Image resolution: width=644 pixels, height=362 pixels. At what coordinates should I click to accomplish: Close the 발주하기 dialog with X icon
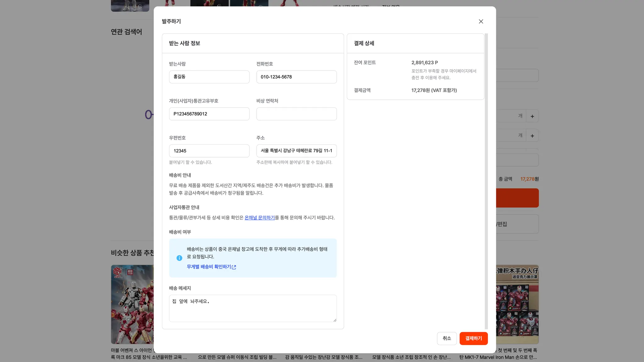click(x=481, y=21)
